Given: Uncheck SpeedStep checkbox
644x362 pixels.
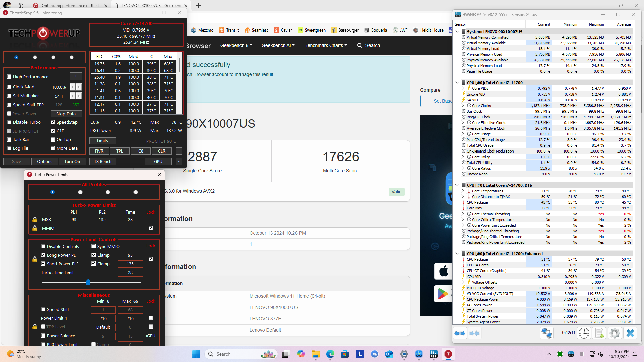Looking at the screenshot, I should [x=53, y=122].
